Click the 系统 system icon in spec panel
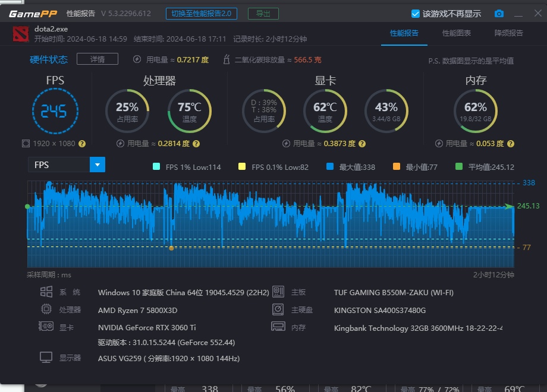The height and width of the screenshot is (392, 547). (48, 292)
